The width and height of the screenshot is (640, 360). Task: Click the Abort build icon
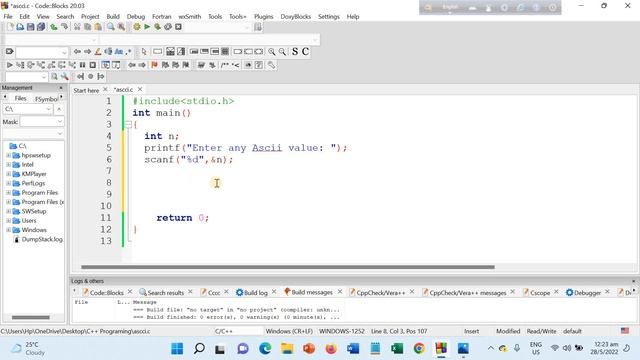pos(178,27)
